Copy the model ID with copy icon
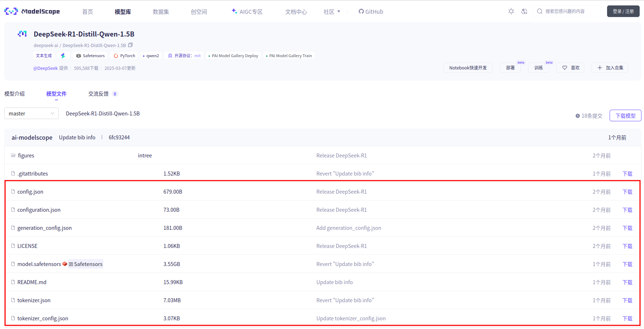The height and width of the screenshot is (329, 644). coord(130,45)
